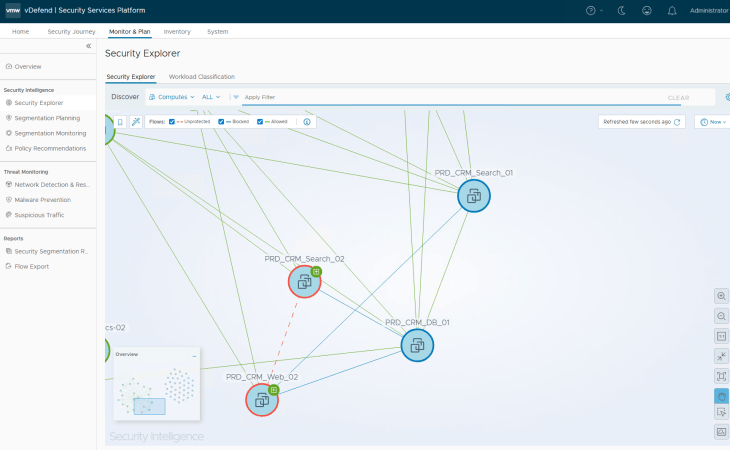Open the Computes dropdown

click(x=172, y=97)
